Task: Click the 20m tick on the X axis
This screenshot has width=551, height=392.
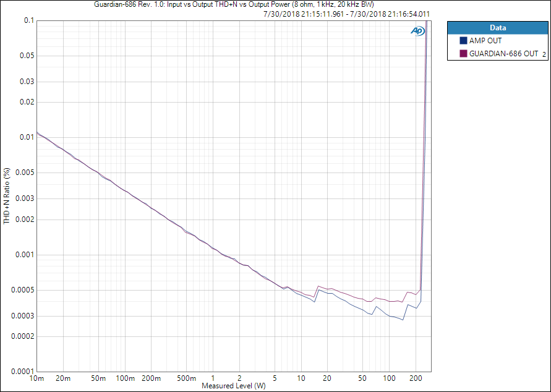Action: coord(63,378)
